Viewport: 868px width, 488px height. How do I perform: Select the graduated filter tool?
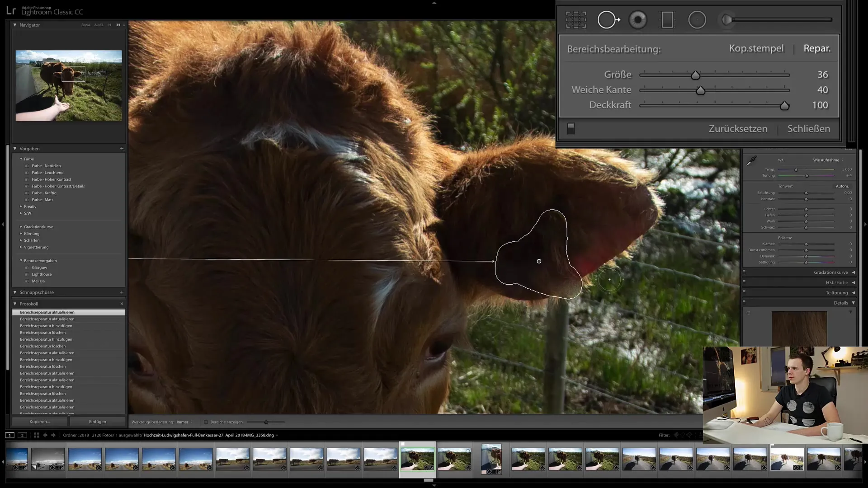[667, 20]
